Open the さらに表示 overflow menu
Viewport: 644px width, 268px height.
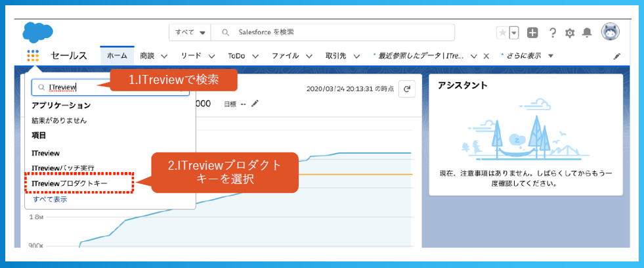click(527, 56)
